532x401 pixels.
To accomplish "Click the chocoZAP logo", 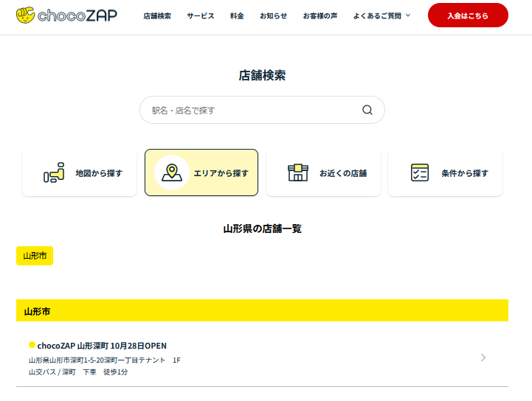I will coord(66,15).
